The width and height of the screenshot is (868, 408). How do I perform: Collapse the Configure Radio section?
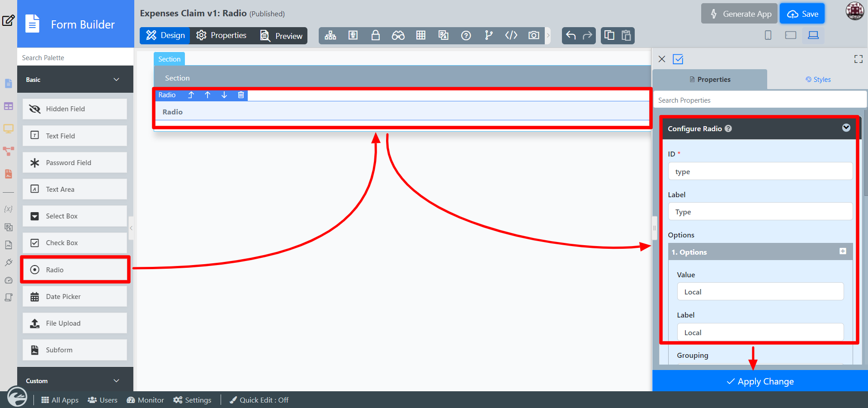(x=846, y=128)
